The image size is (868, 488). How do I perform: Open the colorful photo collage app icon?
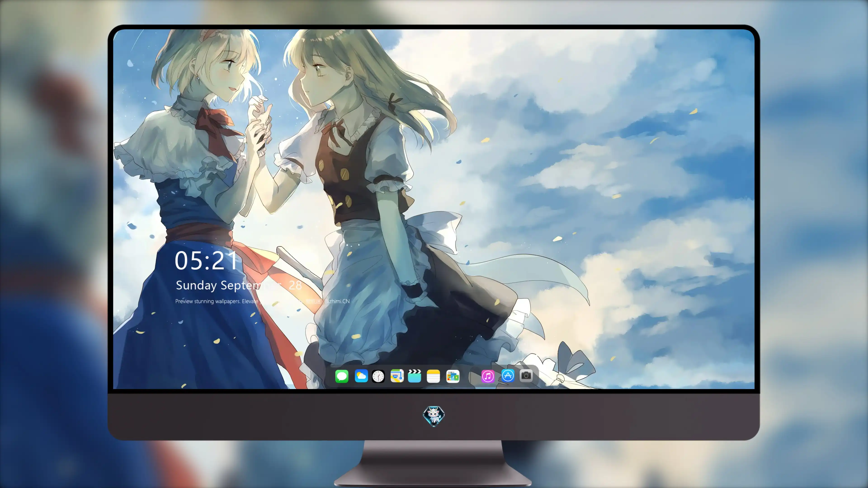pyautogui.click(x=453, y=376)
